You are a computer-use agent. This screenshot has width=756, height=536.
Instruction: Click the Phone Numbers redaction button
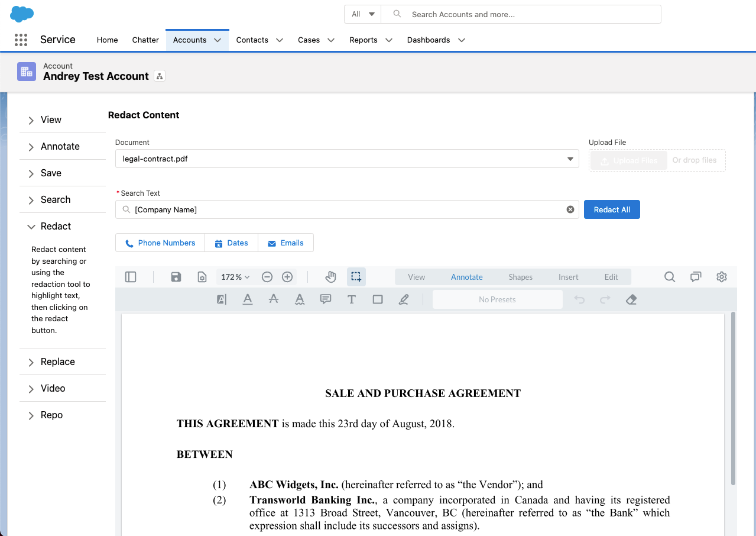coord(160,243)
